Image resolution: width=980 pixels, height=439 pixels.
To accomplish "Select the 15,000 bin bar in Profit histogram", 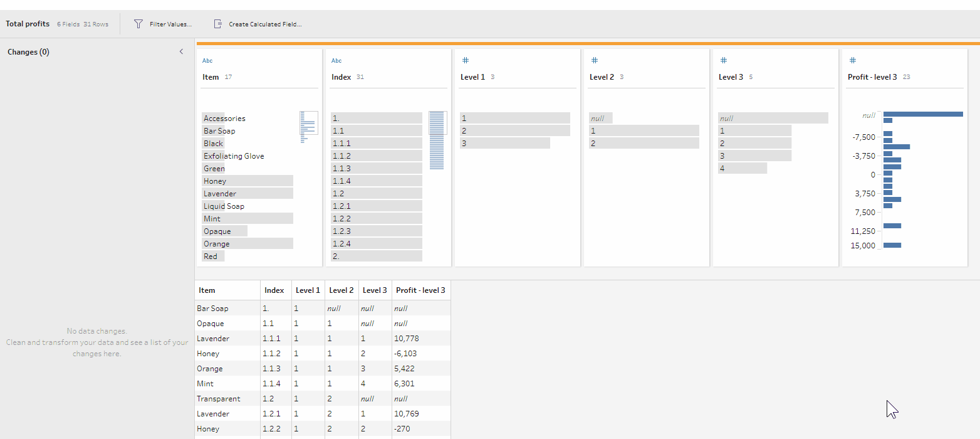I will (x=892, y=245).
